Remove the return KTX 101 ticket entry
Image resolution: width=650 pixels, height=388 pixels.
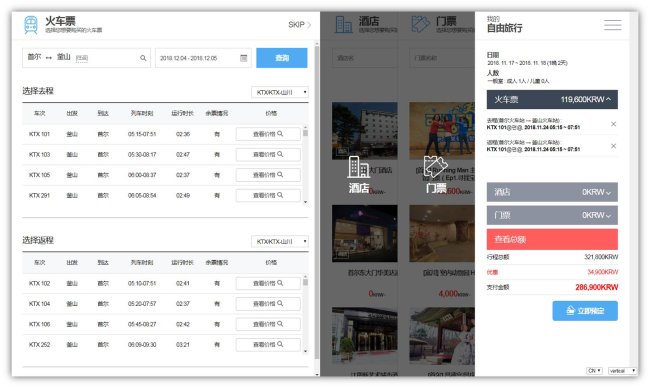pos(613,146)
